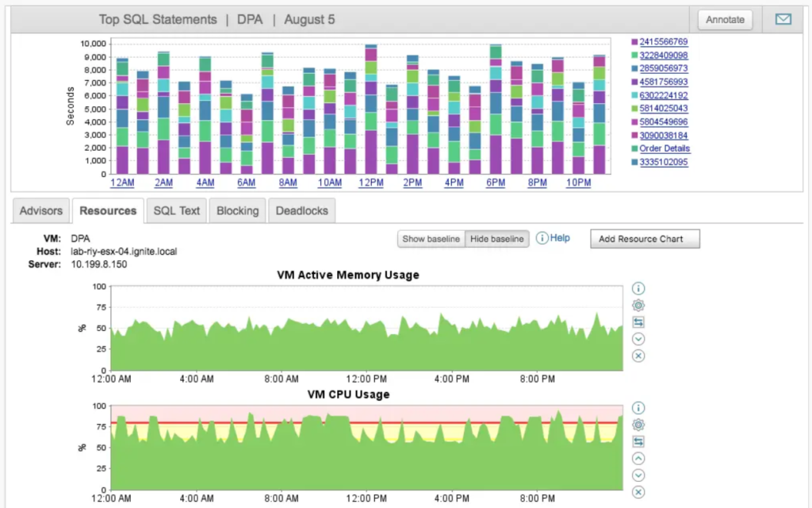Viewport: 812px width, 508px height.
Task: Click swap arrows icon on CPU Usage chart
Action: click(638, 441)
